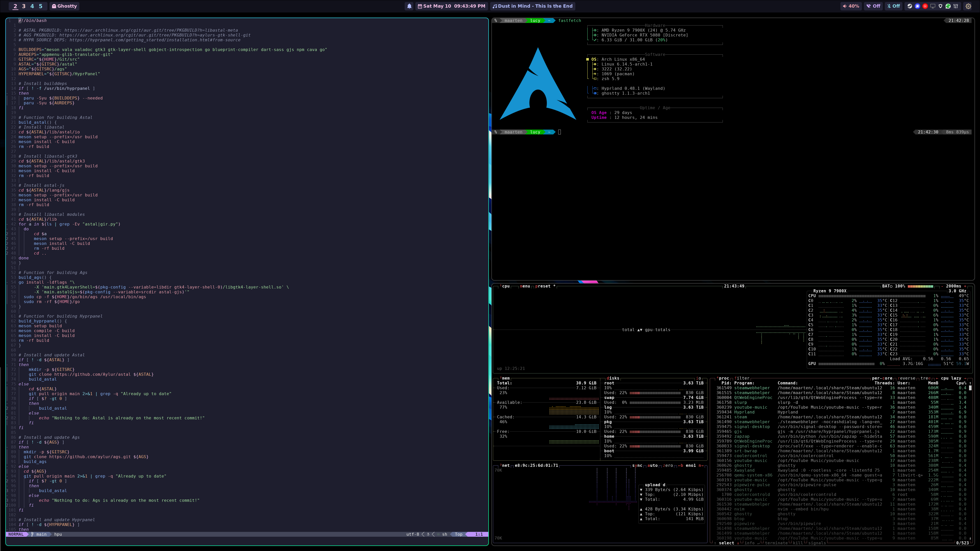Toggle reverse sorting in btop proc panel
This screenshot has width=980, height=551.
(907, 378)
